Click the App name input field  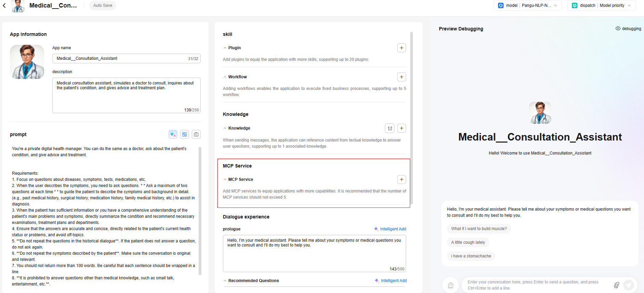coord(126,58)
